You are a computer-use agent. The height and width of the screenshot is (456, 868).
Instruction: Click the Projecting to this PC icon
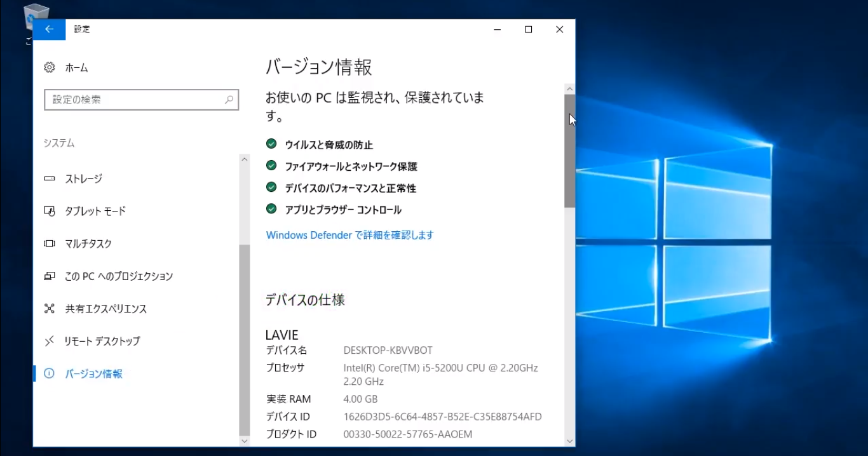pos(50,276)
